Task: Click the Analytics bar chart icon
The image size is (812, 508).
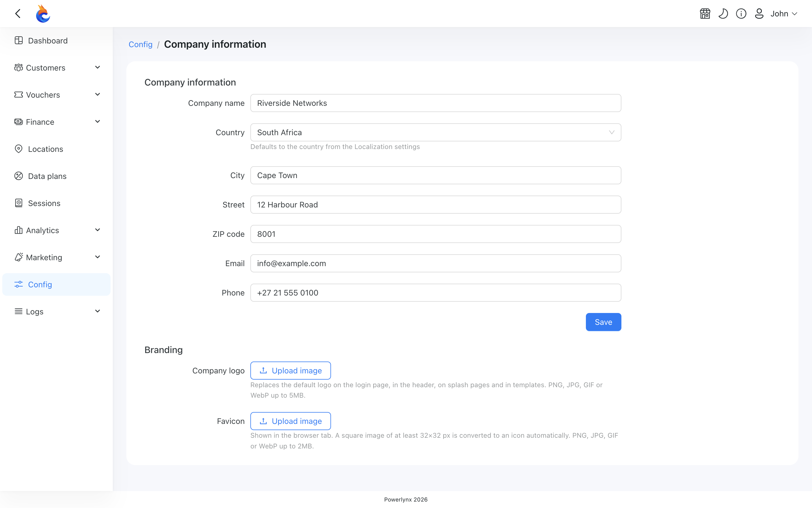Action: [18, 230]
